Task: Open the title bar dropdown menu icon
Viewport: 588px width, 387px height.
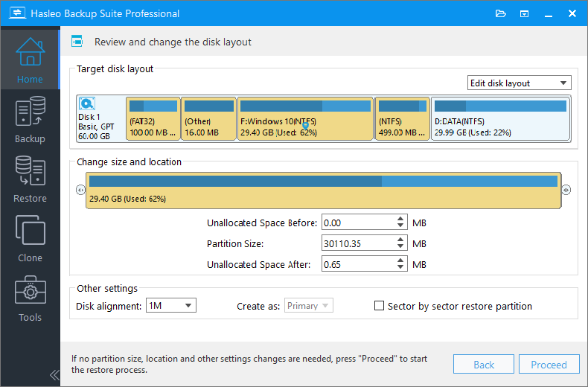Action: click(x=524, y=14)
